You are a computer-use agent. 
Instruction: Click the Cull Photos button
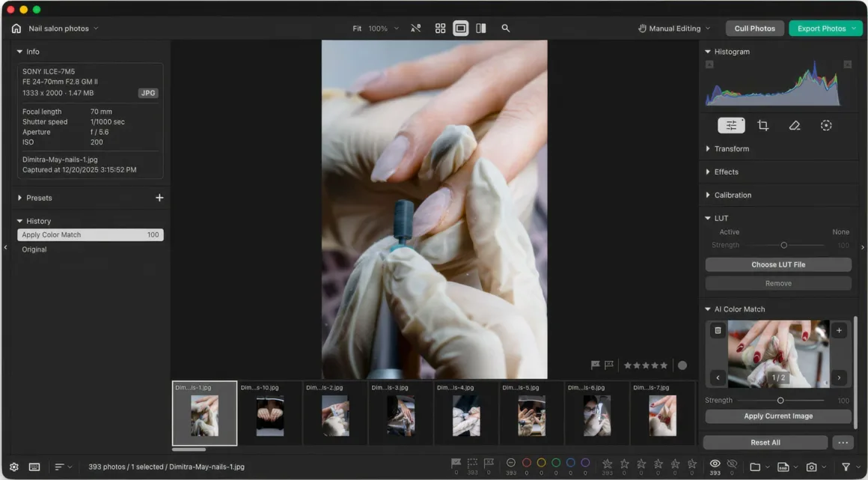(x=754, y=28)
